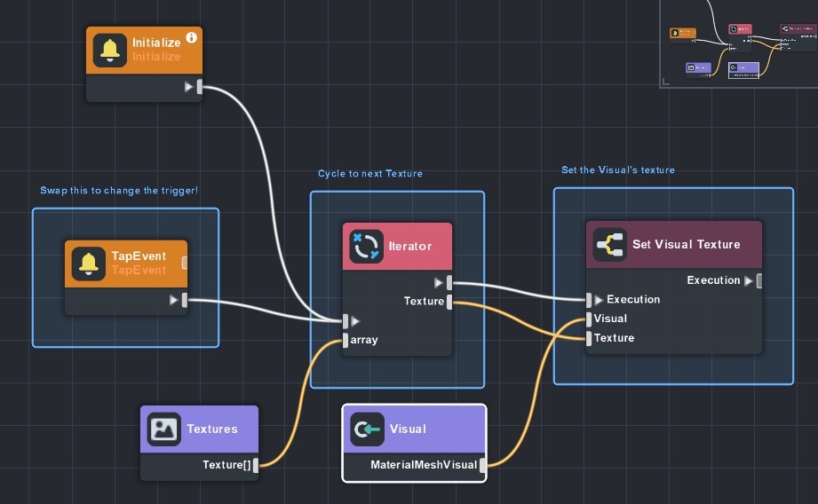Click the Visual input port on Set Visual Texture

pos(588,319)
